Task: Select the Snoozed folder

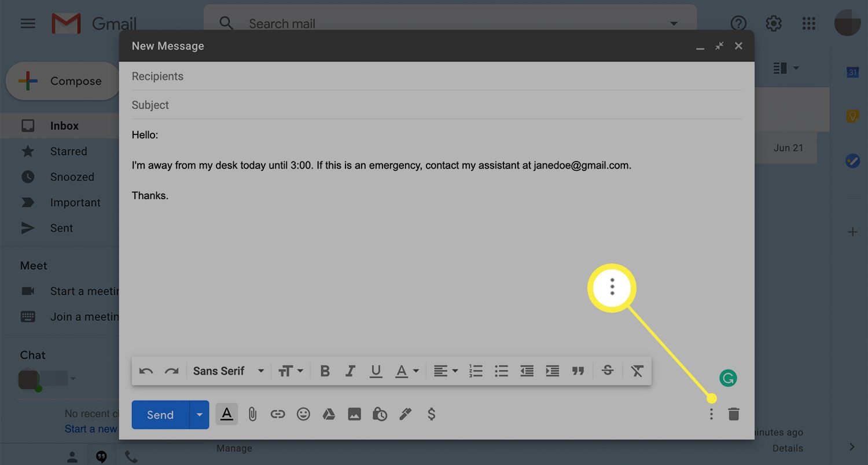Action: click(60, 177)
